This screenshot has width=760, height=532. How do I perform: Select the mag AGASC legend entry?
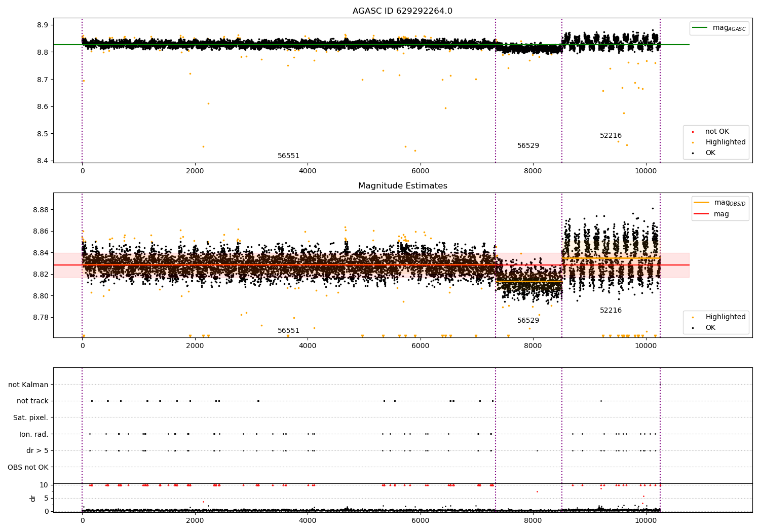(x=719, y=28)
